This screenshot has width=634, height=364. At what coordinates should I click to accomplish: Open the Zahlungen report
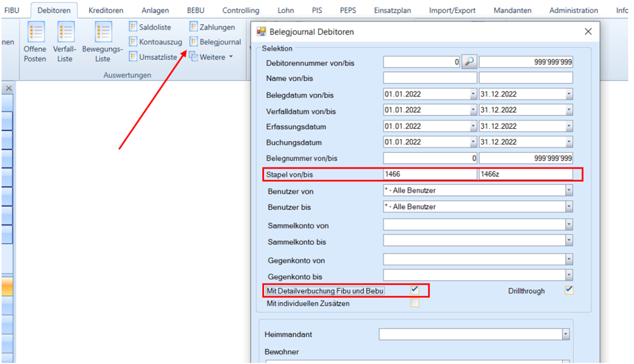[212, 27]
